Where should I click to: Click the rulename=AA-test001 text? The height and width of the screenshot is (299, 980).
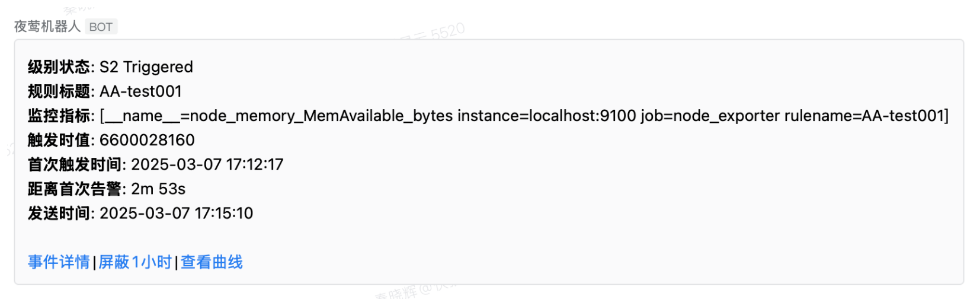click(864, 116)
